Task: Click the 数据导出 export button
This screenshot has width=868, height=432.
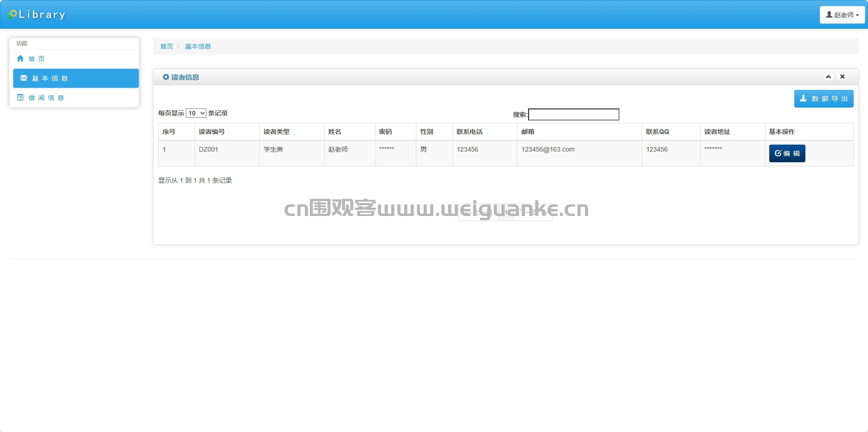Action: [823, 99]
